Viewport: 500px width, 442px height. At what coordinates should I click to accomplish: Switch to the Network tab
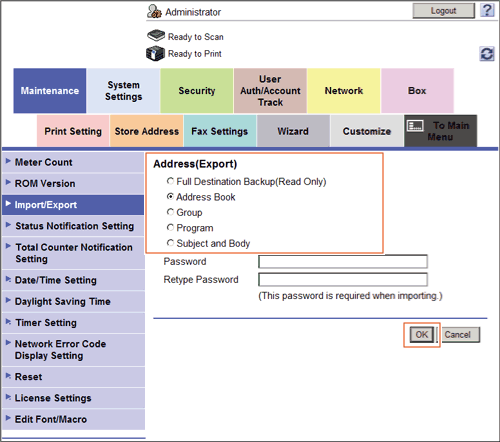point(344,91)
